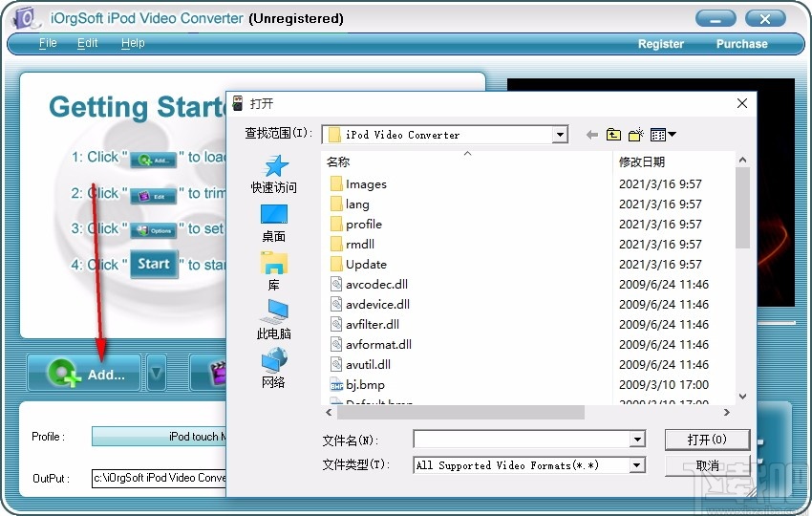Click horizontal scrollbar right arrow
Viewport: 812px width, 516px height.
727,413
